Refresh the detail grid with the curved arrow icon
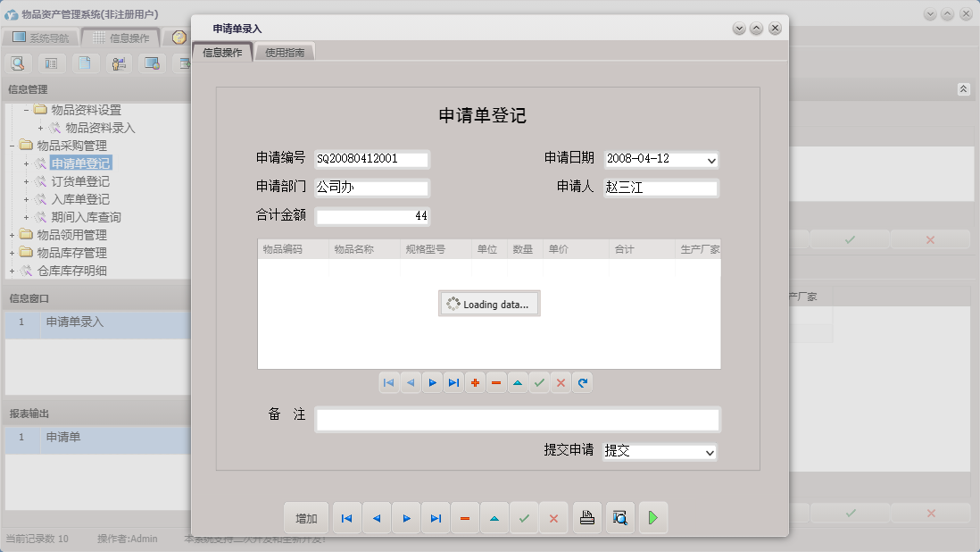Image resolution: width=980 pixels, height=552 pixels. tap(582, 382)
